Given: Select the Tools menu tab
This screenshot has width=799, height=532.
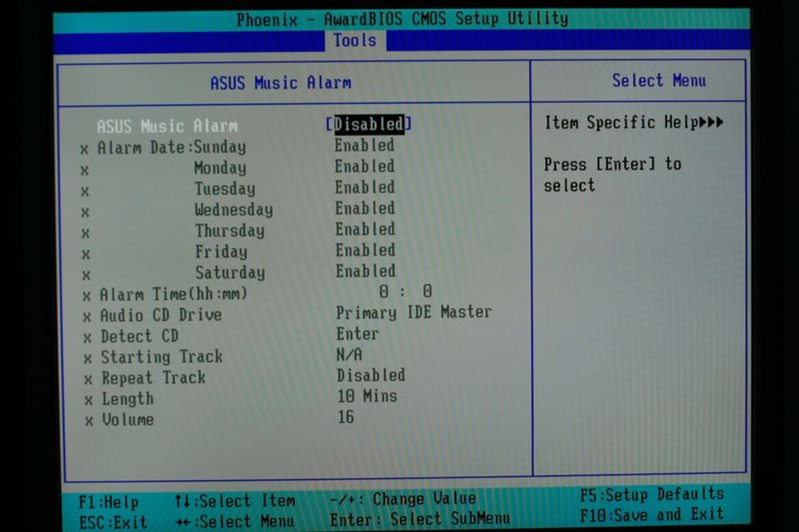Looking at the screenshot, I should (x=355, y=40).
